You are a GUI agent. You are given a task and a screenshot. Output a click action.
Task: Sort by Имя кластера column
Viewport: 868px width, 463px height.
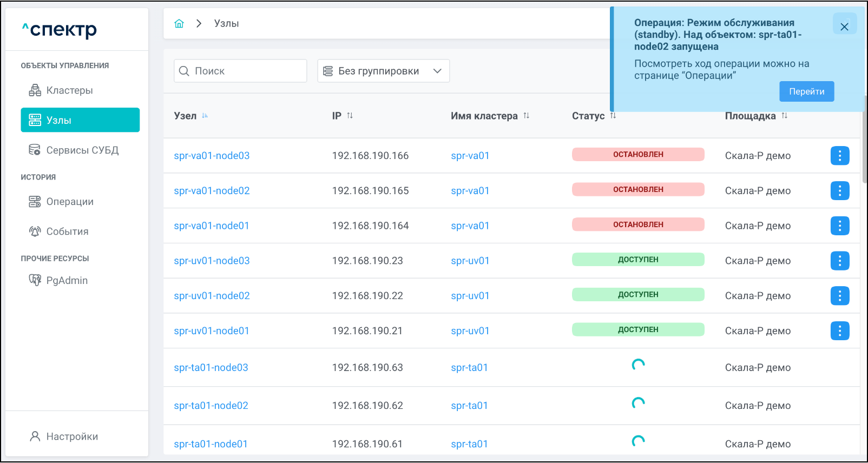click(x=526, y=116)
